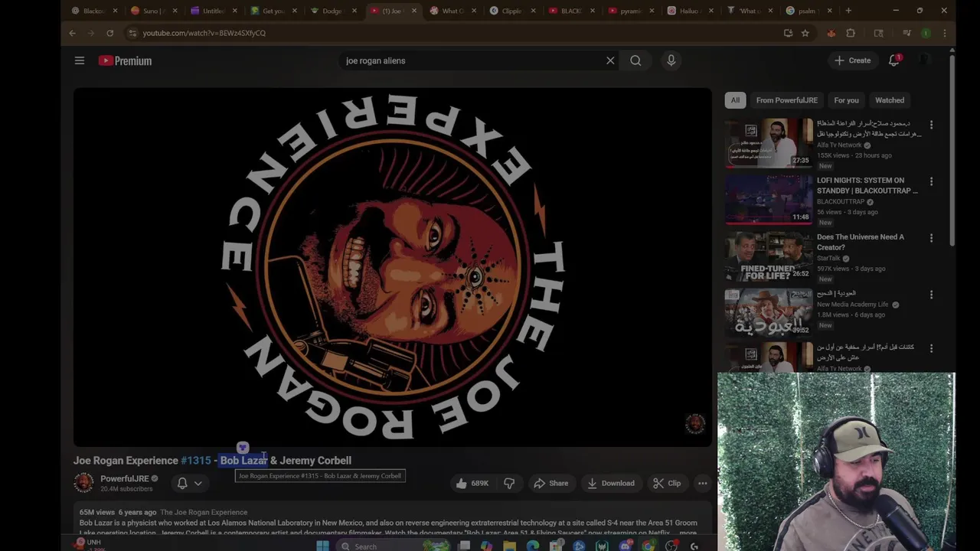Image resolution: width=980 pixels, height=551 pixels.
Task: Open the 27:35 Alfa Tv Network thumbnail
Action: tap(769, 143)
